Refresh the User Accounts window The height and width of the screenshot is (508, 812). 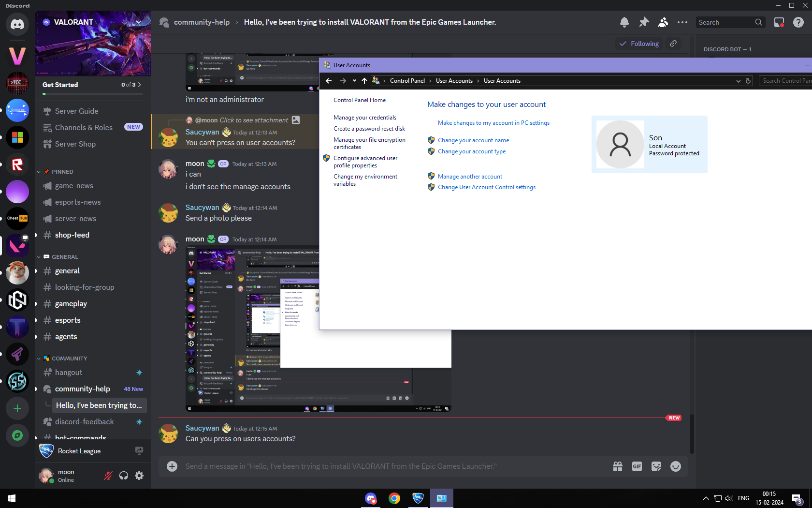pyautogui.click(x=748, y=81)
